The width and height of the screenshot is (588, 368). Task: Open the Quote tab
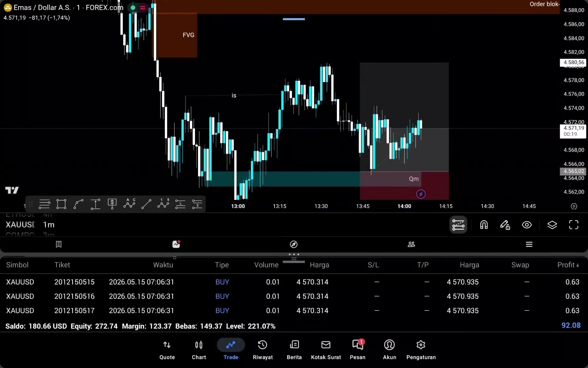tap(167, 350)
